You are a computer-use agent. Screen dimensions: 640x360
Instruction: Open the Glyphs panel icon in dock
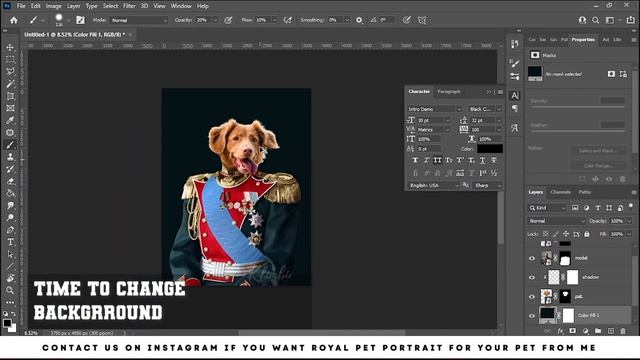coord(515,128)
